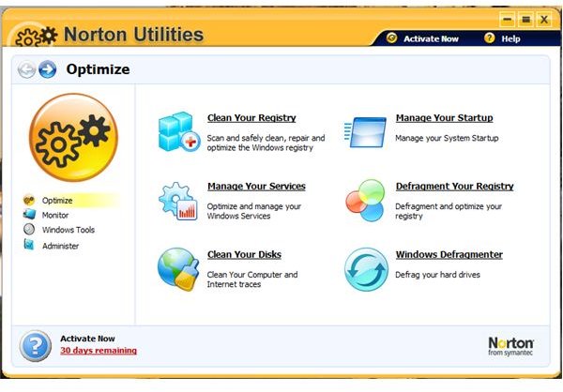Click the Windows Tools sidebar icon
563x392 pixels.
(29, 229)
